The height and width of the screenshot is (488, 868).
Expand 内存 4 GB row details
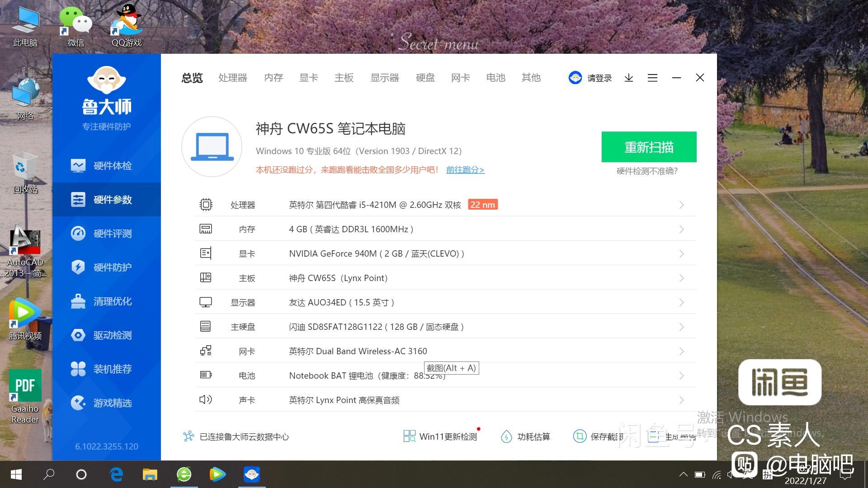click(x=681, y=230)
